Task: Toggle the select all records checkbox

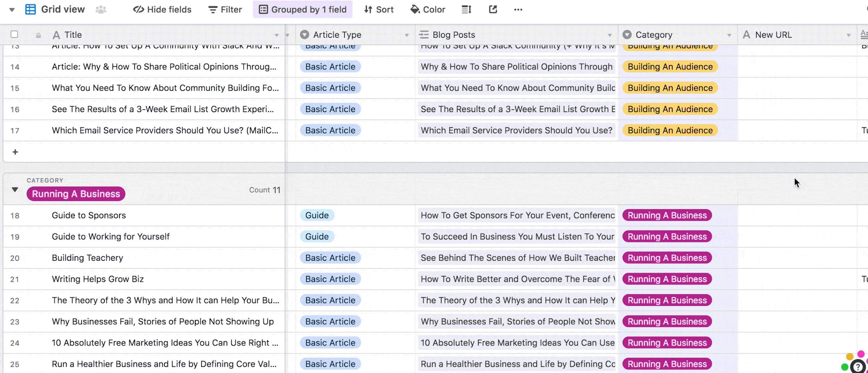Action: click(x=14, y=34)
